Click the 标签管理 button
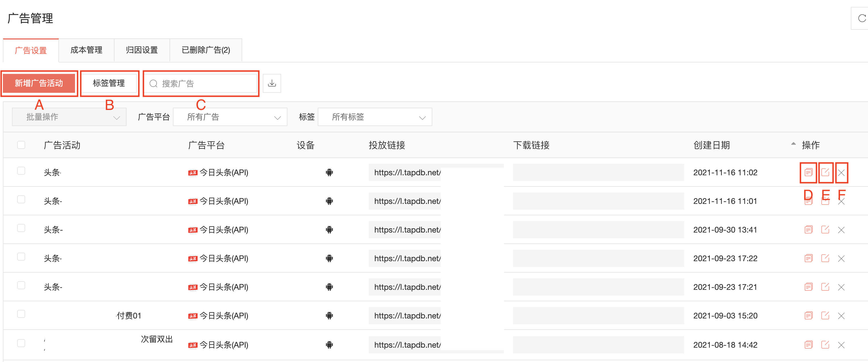 click(109, 83)
